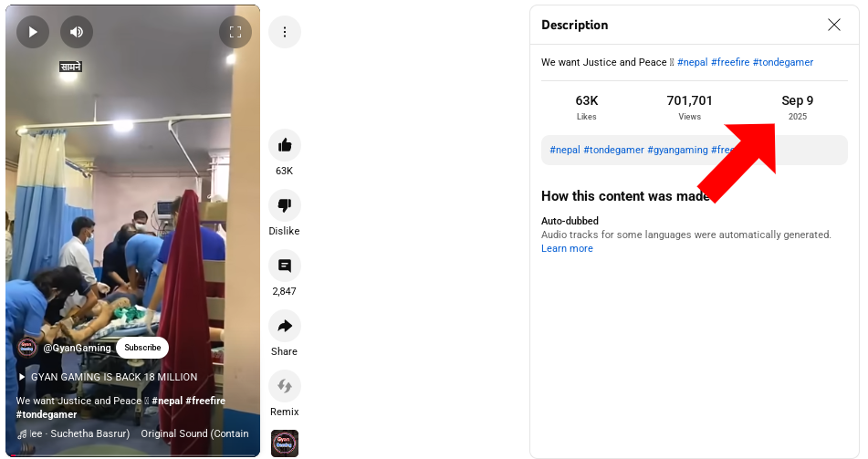Viewport: 868px width, 459px height.
Task: Open fullscreen mode for the video
Action: pyautogui.click(x=235, y=32)
